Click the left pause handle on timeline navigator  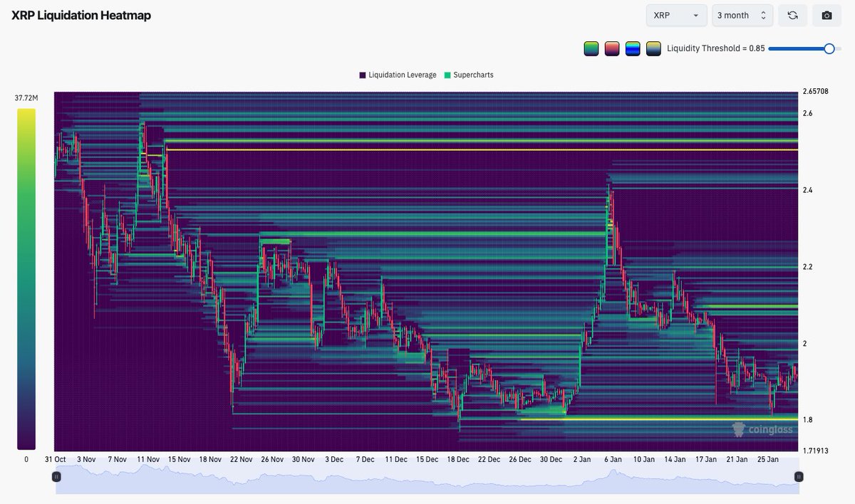point(56,477)
